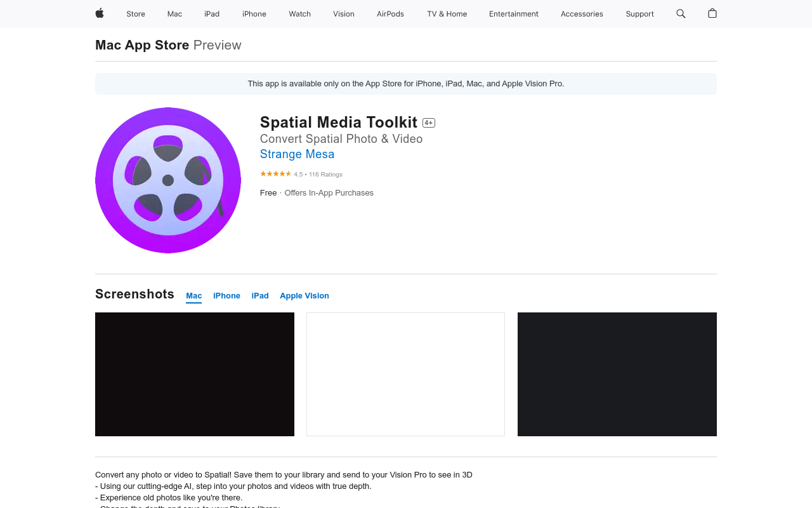This screenshot has height=508, width=812.
Task: Open the Watch menu
Action: click(300, 14)
